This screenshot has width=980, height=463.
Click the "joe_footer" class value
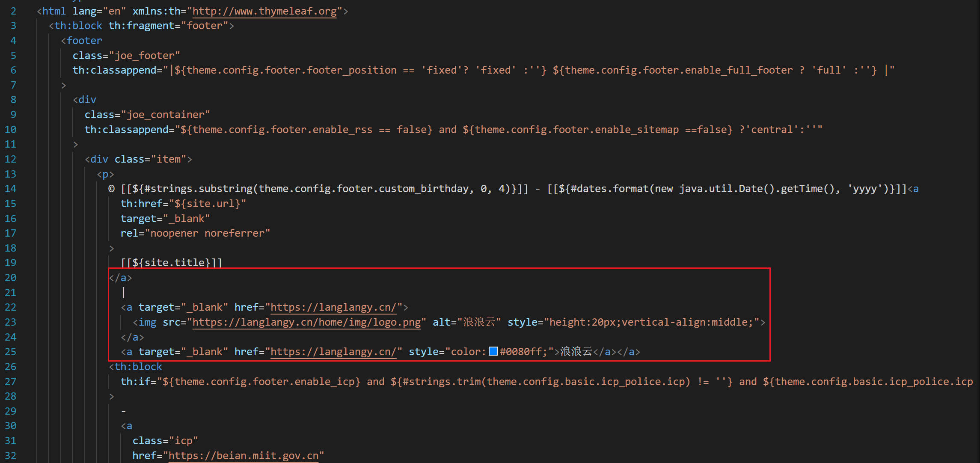(x=145, y=56)
